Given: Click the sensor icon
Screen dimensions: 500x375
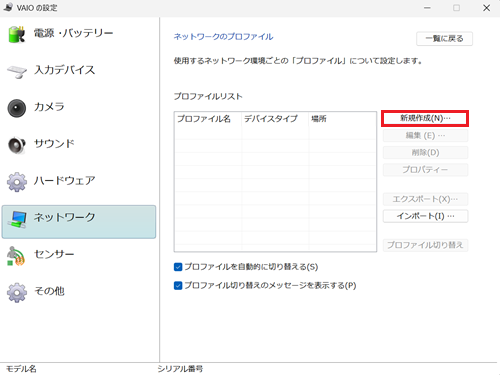Looking at the screenshot, I should (x=16, y=256).
